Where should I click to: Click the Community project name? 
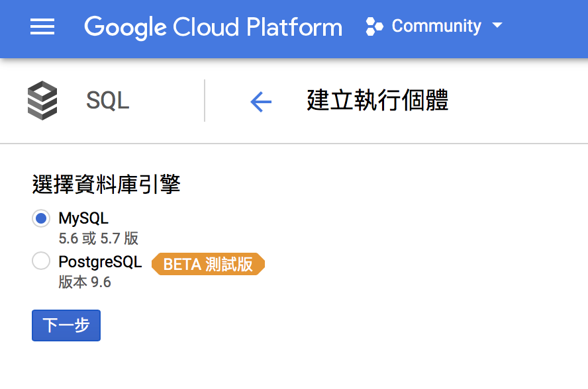pos(436,26)
